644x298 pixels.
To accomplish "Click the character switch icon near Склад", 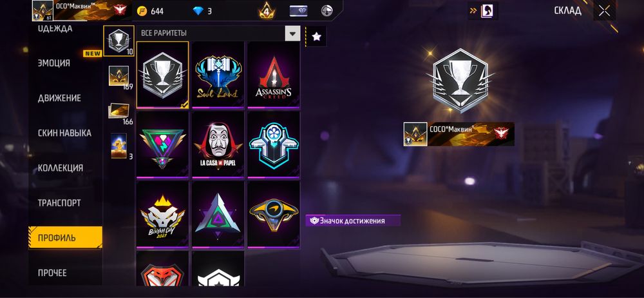I will tap(483, 11).
